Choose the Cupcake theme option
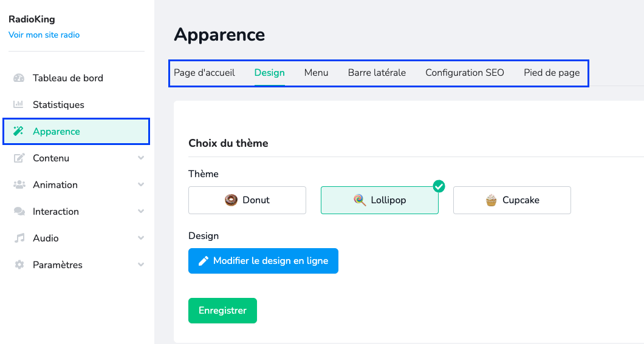The height and width of the screenshot is (344, 644). pos(512,200)
